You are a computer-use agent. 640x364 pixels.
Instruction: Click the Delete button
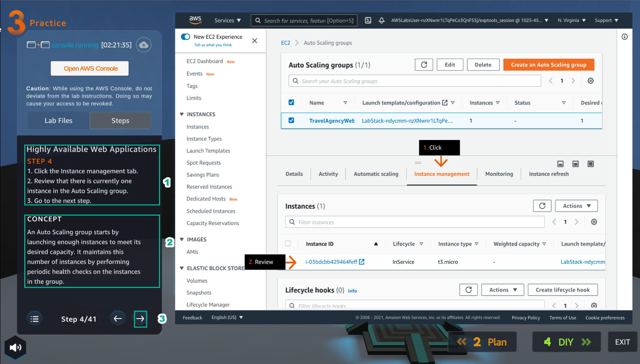[x=483, y=65]
